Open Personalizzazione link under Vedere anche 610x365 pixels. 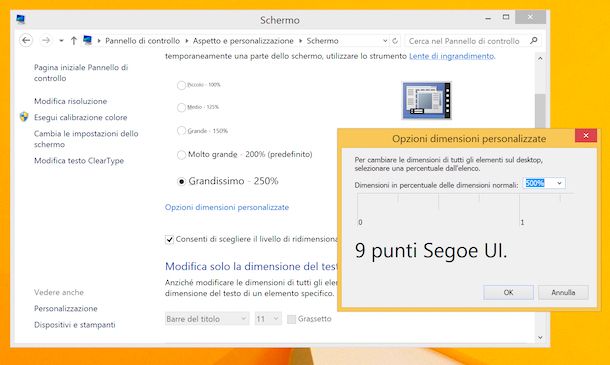pos(66,309)
